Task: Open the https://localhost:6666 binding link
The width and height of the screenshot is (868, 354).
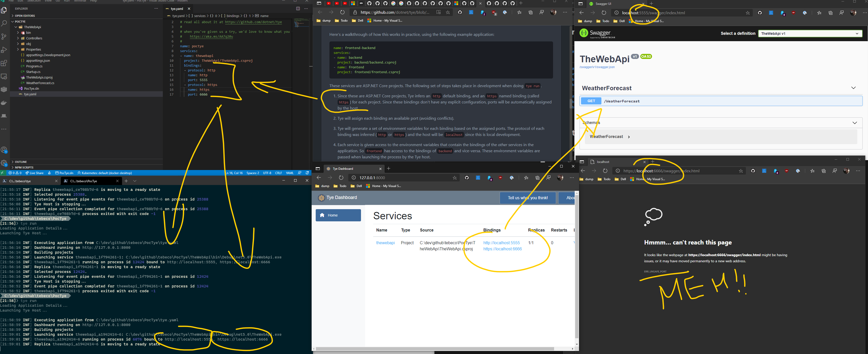Action: (x=502, y=249)
